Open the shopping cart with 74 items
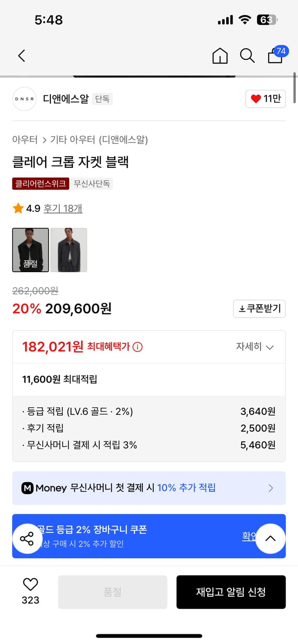The image size is (298, 644). (275, 56)
